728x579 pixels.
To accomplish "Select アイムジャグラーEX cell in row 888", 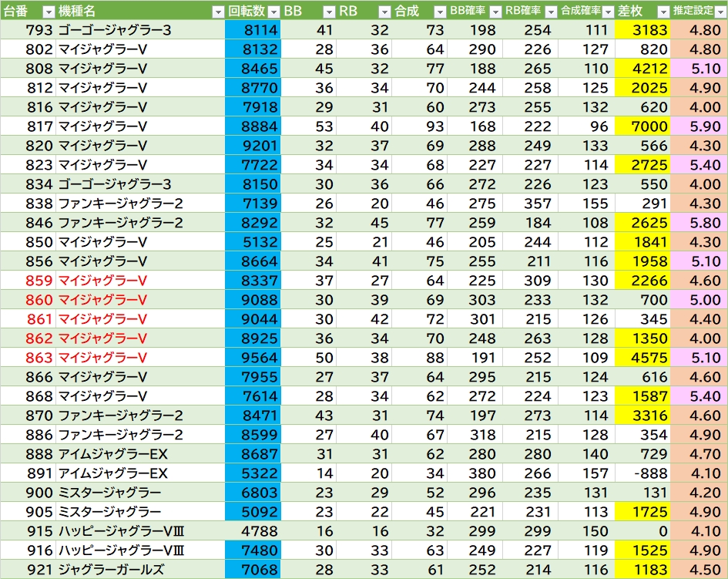I will (x=140, y=454).
